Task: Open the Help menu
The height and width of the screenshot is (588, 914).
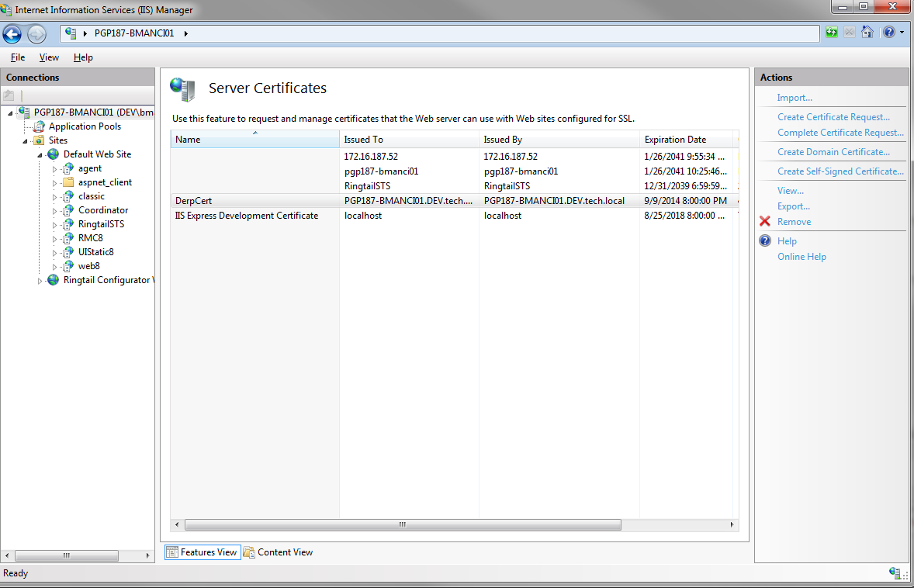Action: point(83,57)
